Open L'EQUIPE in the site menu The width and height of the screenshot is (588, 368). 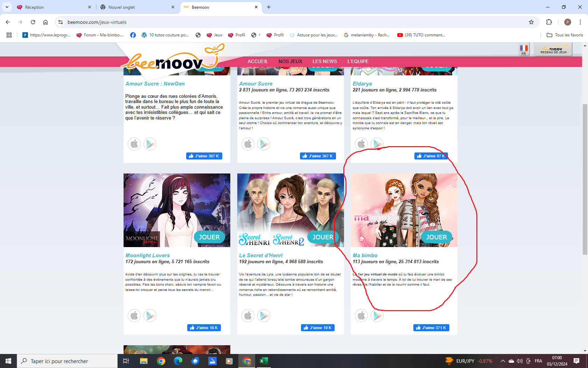click(358, 61)
